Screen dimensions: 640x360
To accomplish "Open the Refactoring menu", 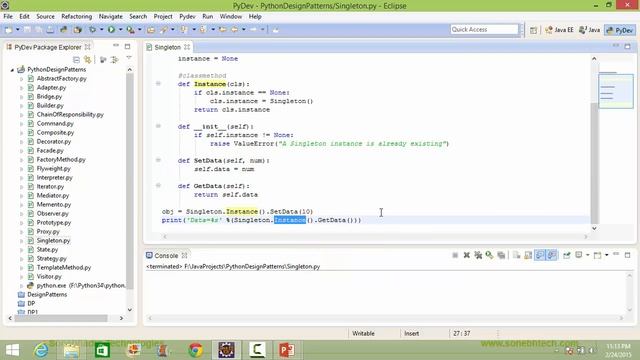I will point(76,16).
